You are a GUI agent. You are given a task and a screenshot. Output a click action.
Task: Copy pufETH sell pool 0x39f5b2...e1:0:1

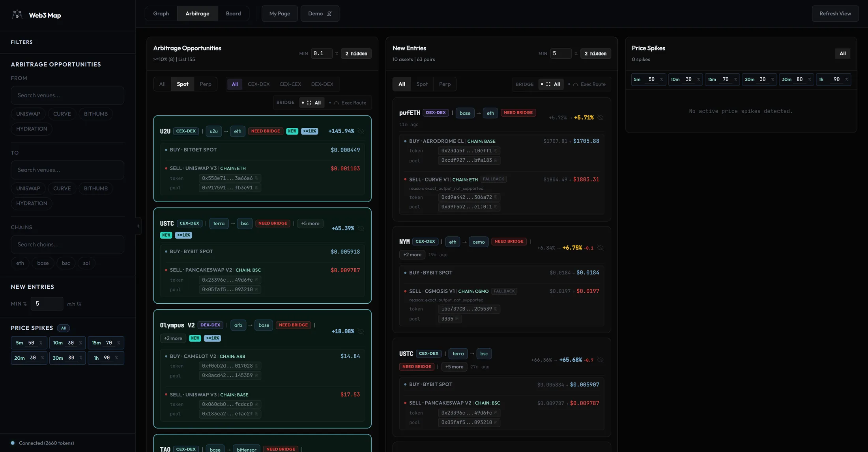(496, 207)
